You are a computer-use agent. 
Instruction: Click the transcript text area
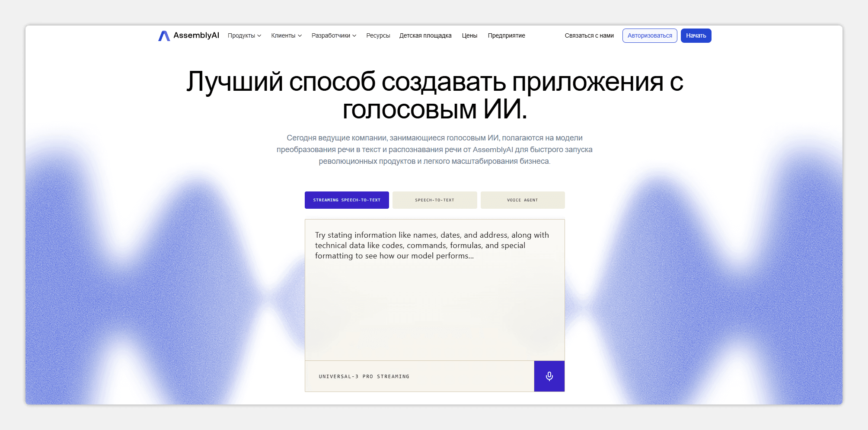[434, 290]
